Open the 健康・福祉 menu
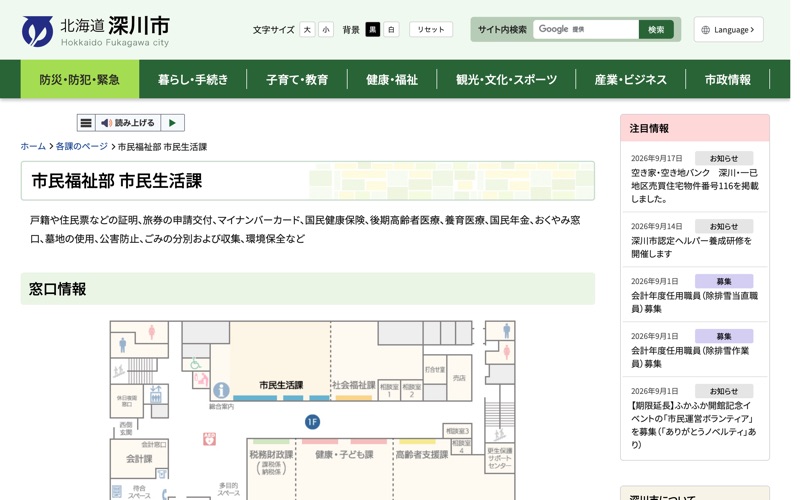Viewport: 800px width, 500px height. [x=392, y=79]
